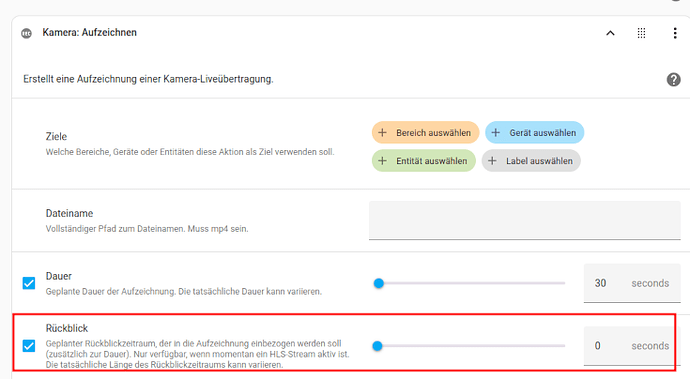Choose an area with Bereich auswählen

point(425,132)
